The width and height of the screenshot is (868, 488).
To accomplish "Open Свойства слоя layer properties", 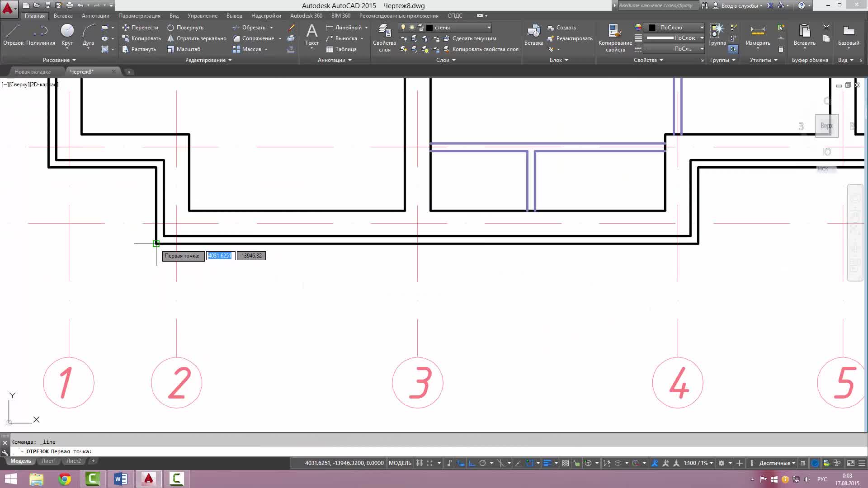I will 384,38.
